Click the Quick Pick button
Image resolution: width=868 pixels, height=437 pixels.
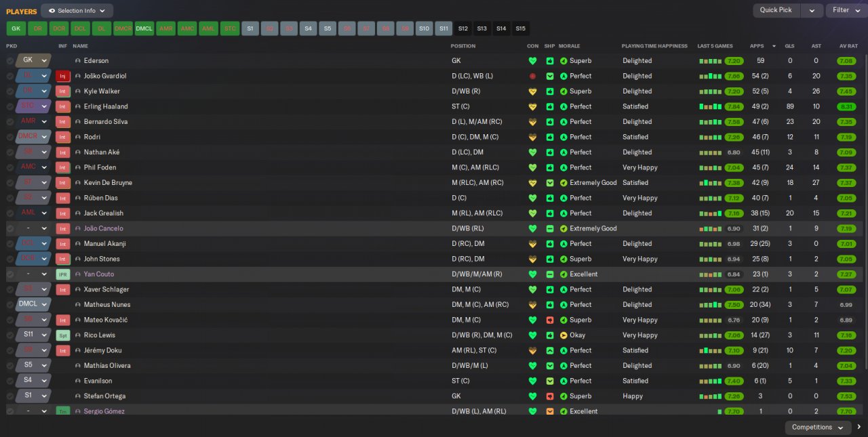[x=776, y=10]
